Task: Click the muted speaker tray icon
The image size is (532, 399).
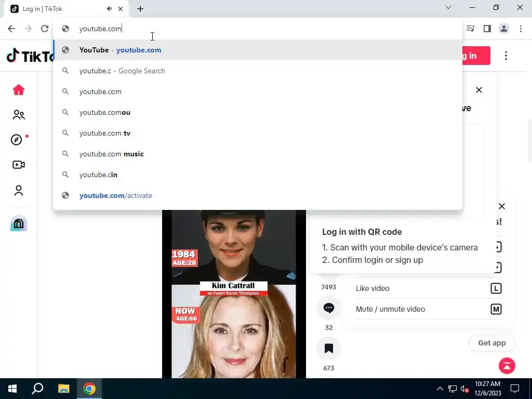Action: [x=465, y=389]
